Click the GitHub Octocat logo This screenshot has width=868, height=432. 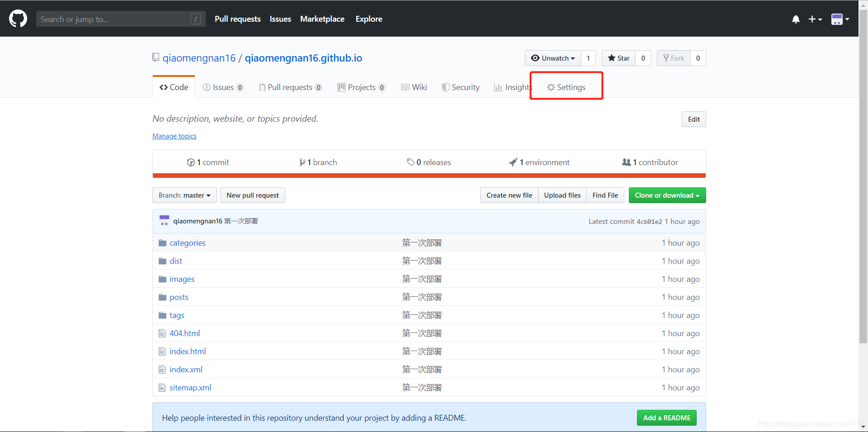[18, 19]
